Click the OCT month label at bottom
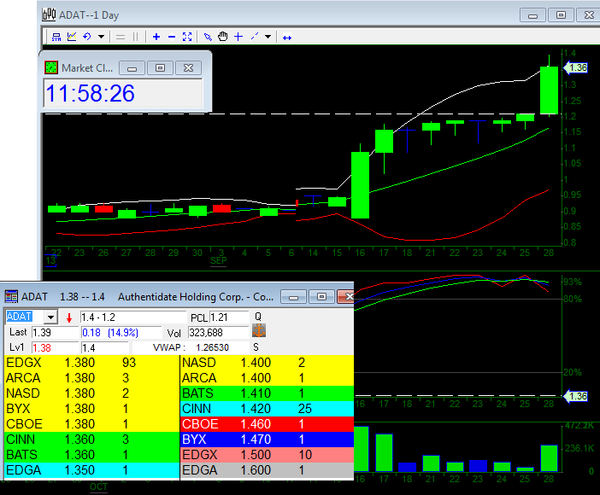This screenshot has width=600, height=495. click(x=99, y=487)
